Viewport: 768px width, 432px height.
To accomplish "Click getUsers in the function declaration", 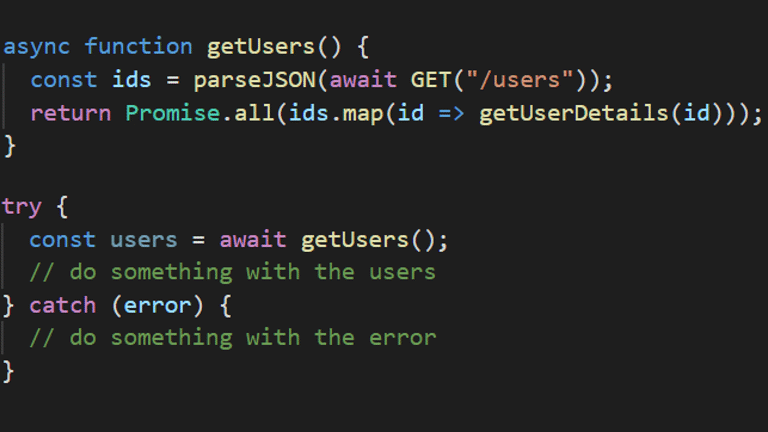I will click(260, 46).
